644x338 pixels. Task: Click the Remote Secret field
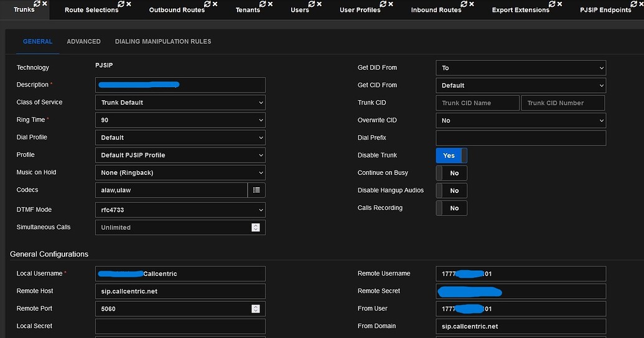pos(521,291)
